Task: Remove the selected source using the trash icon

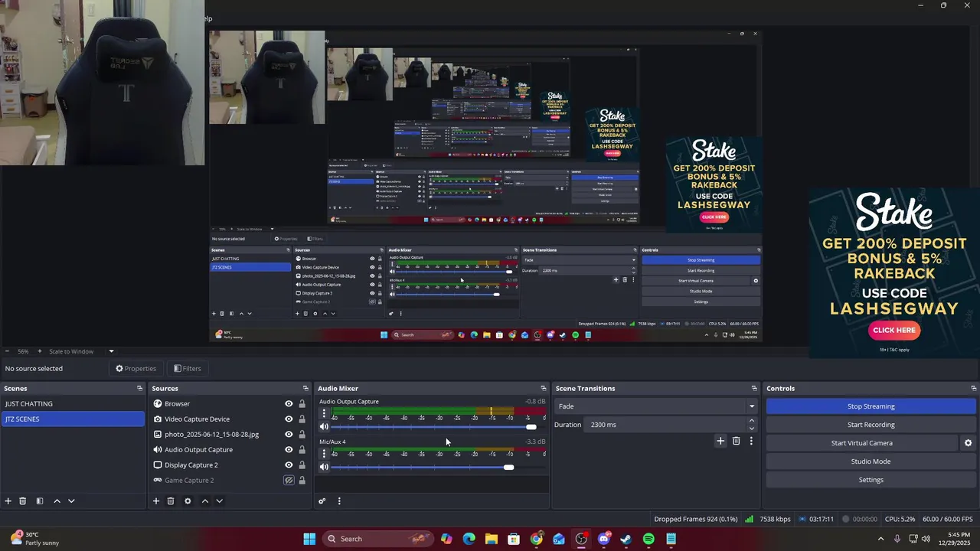Action: click(x=171, y=501)
